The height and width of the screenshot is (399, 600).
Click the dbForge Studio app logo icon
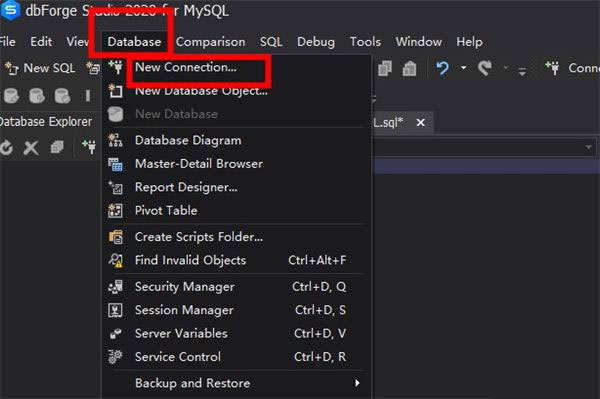tap(10, 10)
